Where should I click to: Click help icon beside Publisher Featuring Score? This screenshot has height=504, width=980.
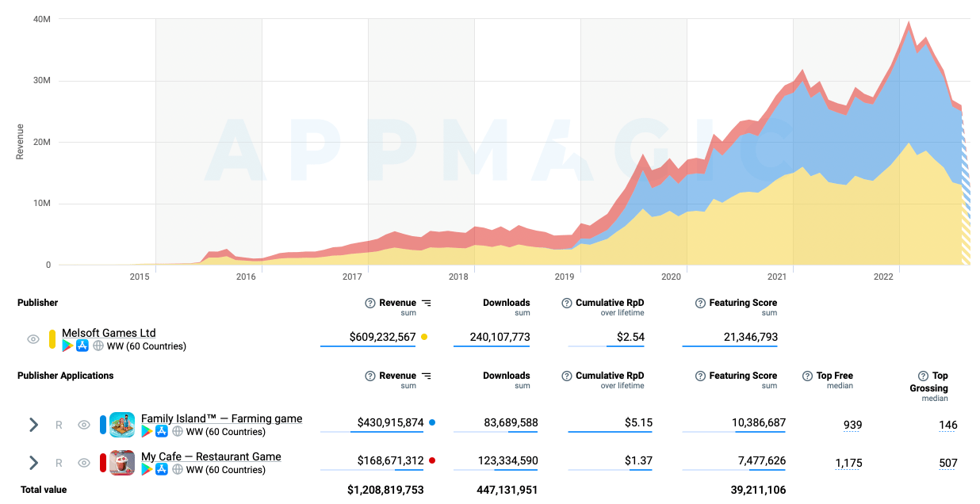coord(701,303)
